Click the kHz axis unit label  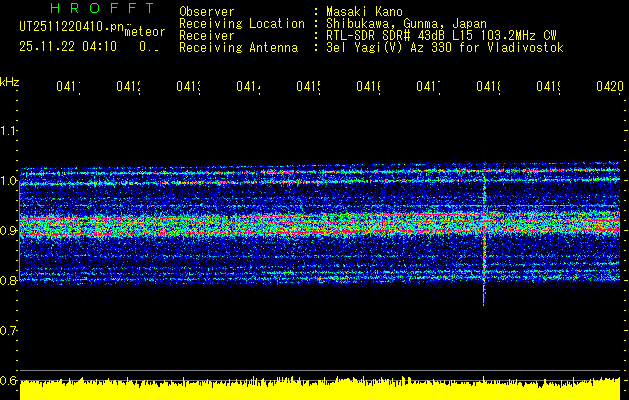pos(9,81)
